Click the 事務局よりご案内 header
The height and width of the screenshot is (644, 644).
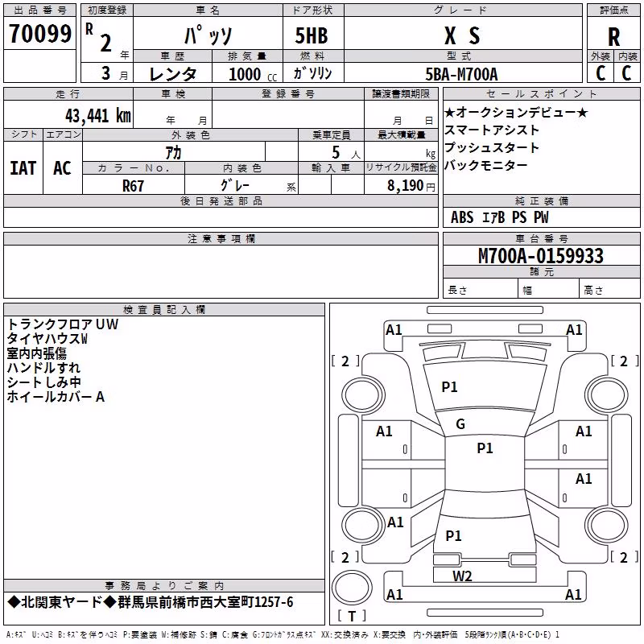[x=164, y=586]
